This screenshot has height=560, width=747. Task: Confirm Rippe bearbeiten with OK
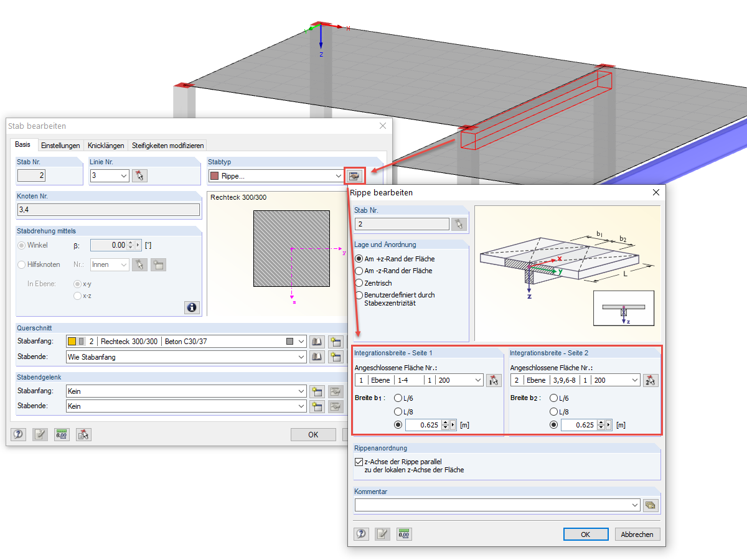point(585,534)
